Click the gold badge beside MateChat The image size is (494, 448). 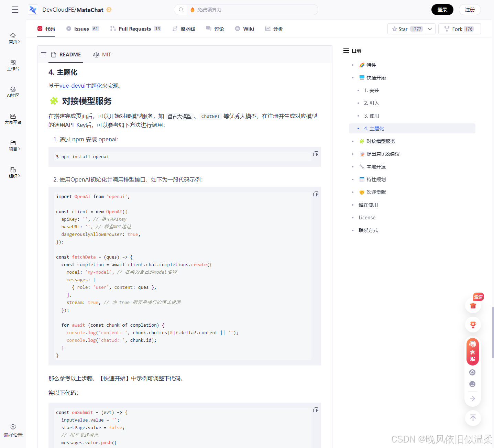click(x=109, y=10)
